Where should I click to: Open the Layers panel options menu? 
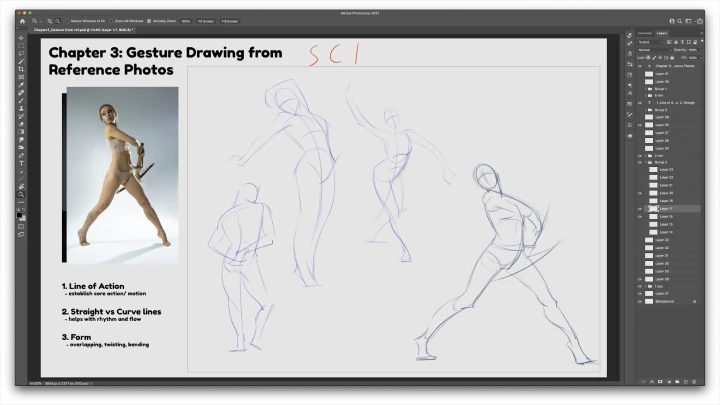coord(702,33)
